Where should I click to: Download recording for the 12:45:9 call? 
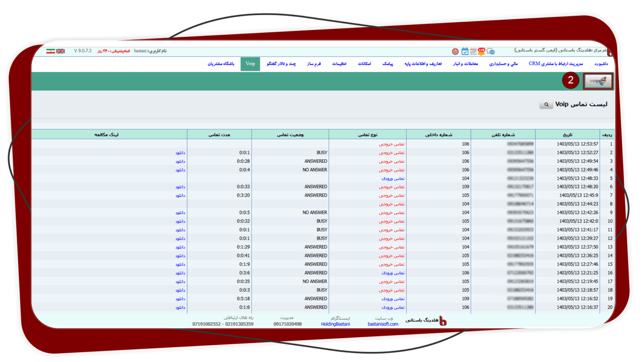(180, 196)
